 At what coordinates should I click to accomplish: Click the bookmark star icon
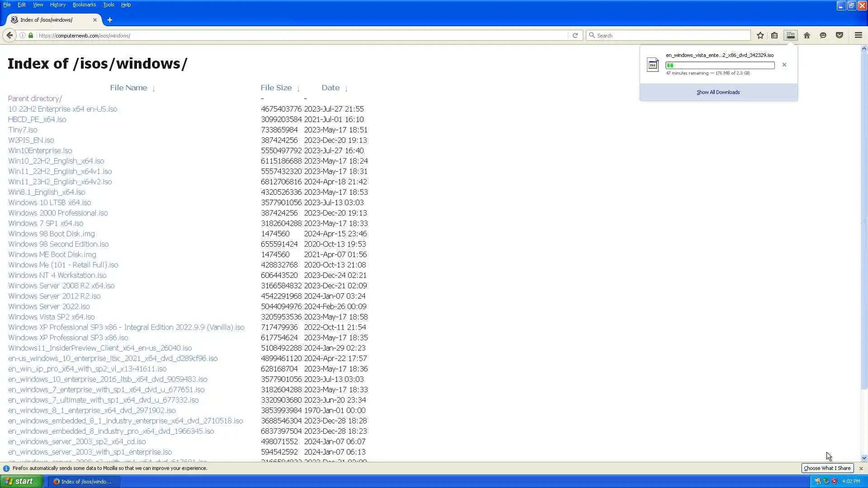pos(760,35)
